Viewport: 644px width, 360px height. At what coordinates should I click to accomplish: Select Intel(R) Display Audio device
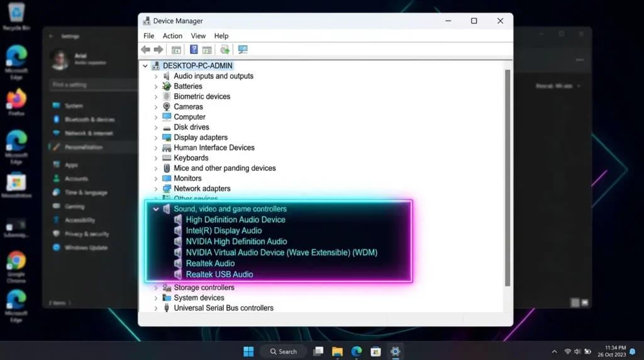click(223, 230)
